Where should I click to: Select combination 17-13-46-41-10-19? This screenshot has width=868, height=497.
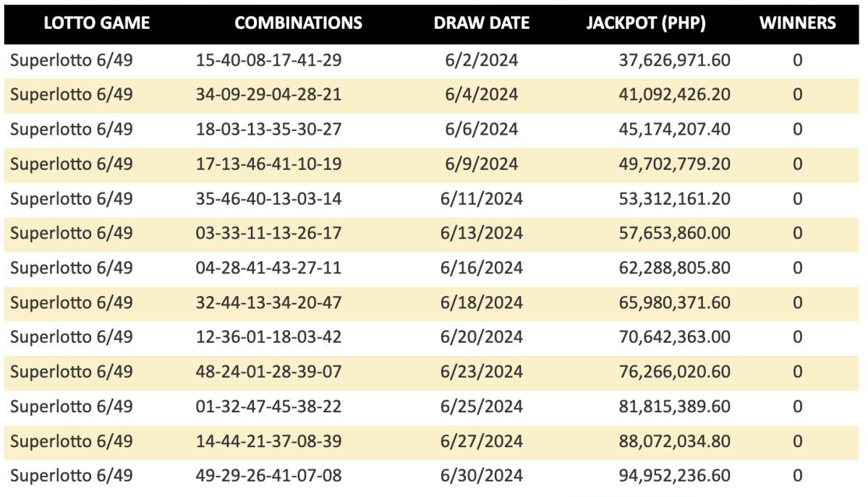pyautogui.click(x=269, y=164)
